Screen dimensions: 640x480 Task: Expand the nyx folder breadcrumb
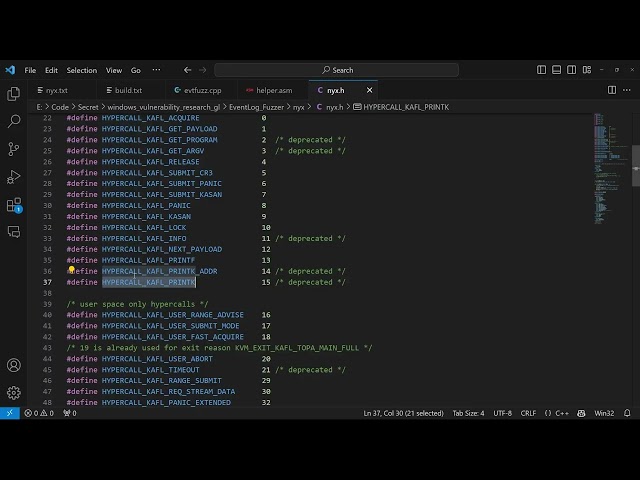click(x=298, y=107)
